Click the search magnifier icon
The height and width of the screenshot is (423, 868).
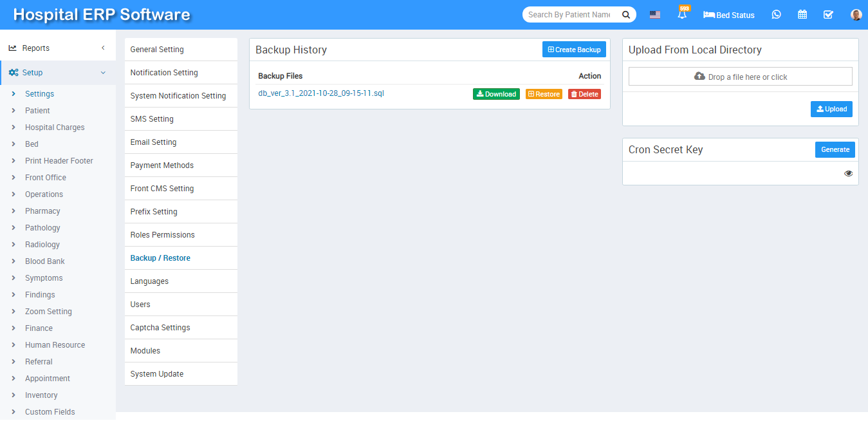point(625,15)
